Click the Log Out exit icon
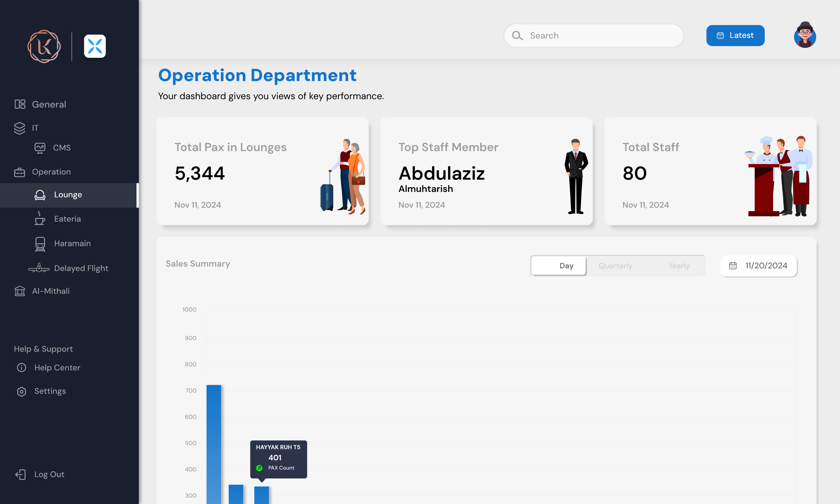The image size is (840, 504). pos(20,474)
